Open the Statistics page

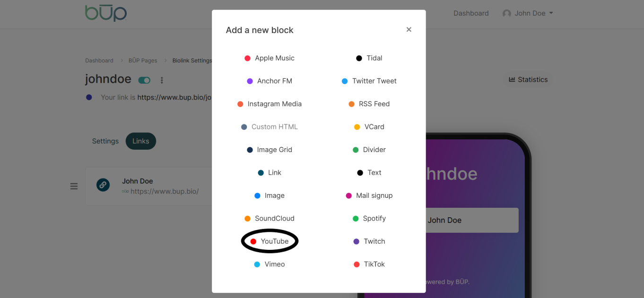(528, 80)
